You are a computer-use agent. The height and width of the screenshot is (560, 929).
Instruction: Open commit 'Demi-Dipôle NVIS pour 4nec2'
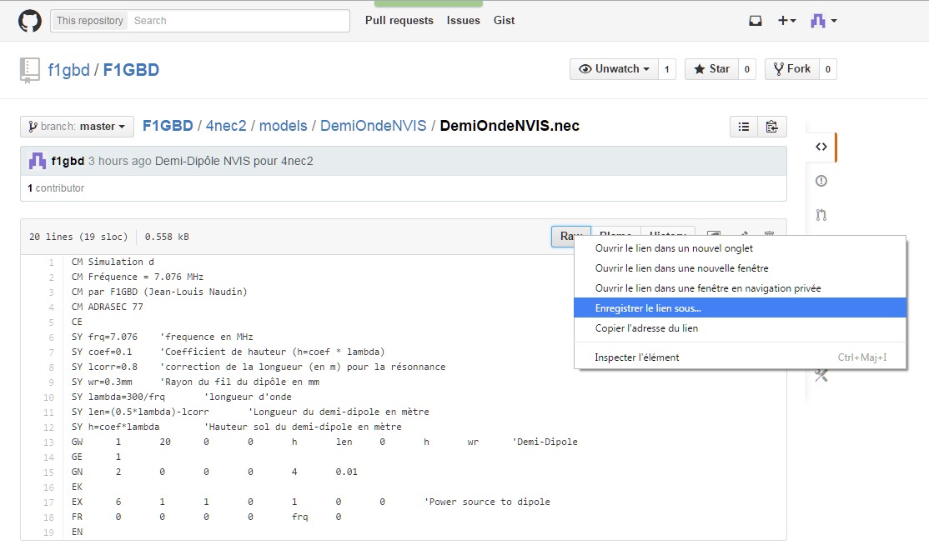tap(234, 161)
